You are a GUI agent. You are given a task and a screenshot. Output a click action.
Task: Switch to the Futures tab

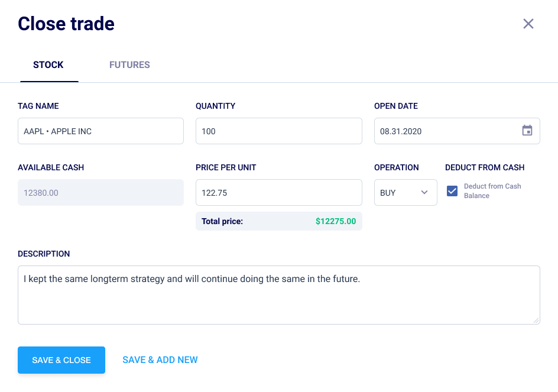pos(129,65)
